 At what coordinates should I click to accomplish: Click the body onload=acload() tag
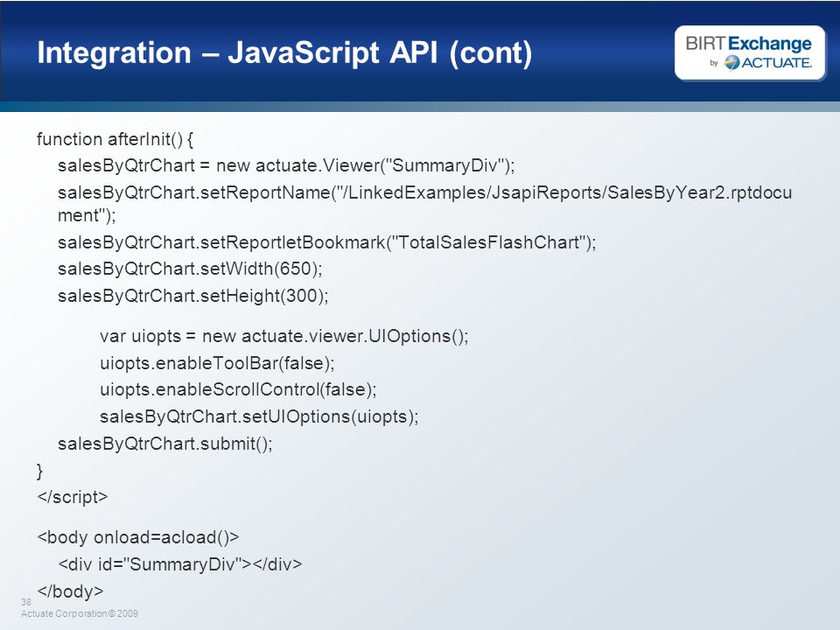137,537
